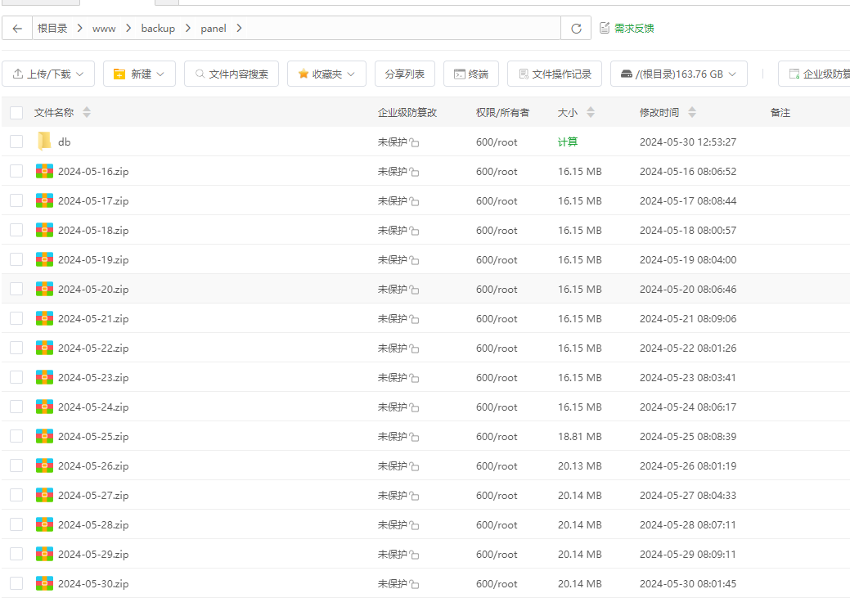This screenshot has height=616, width=850.
Task: Toggle protection lock for db folder
Action: point(414,142)
